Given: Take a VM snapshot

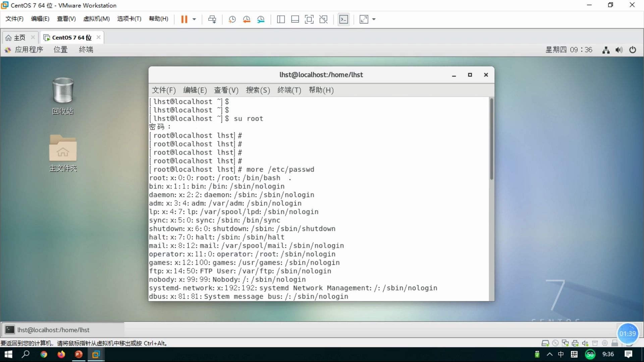Looking at the screenshot, I should 232,19.
